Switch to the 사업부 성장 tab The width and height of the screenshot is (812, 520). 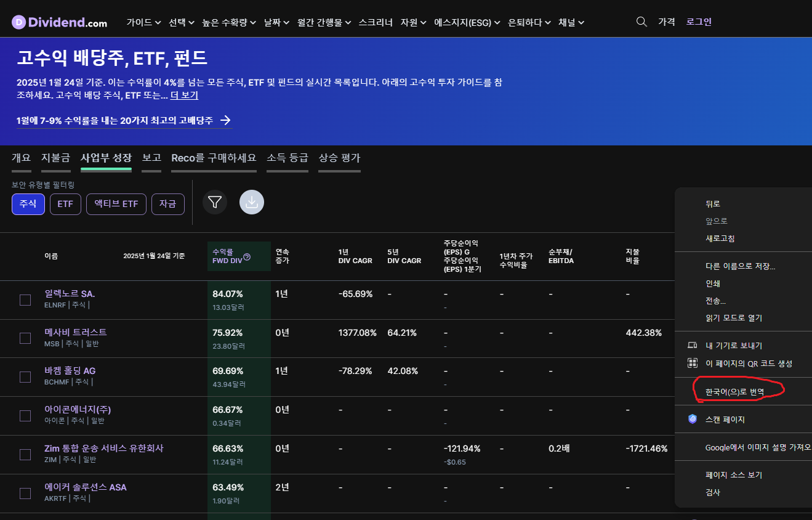tap(106, 158)
